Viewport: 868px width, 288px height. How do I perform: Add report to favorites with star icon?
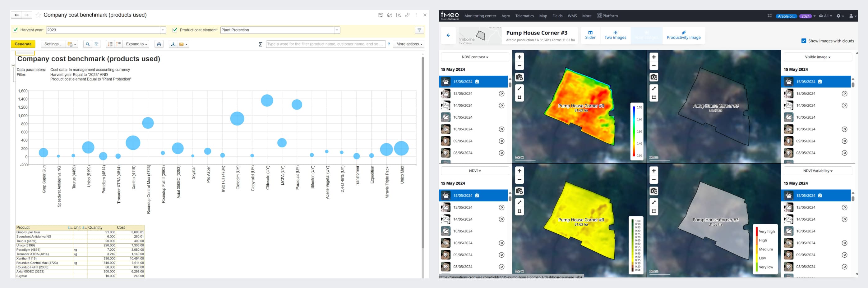click(x=39, y=15)
